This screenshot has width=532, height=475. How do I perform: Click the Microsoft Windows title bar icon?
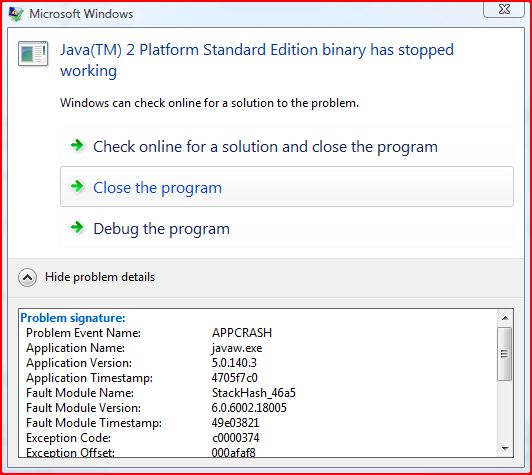click(16, 14)
